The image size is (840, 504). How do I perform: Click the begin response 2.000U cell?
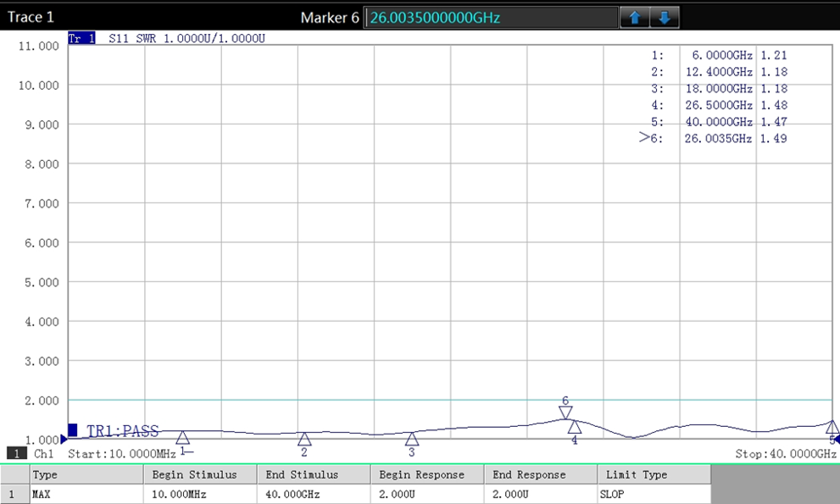coord(427,494)
